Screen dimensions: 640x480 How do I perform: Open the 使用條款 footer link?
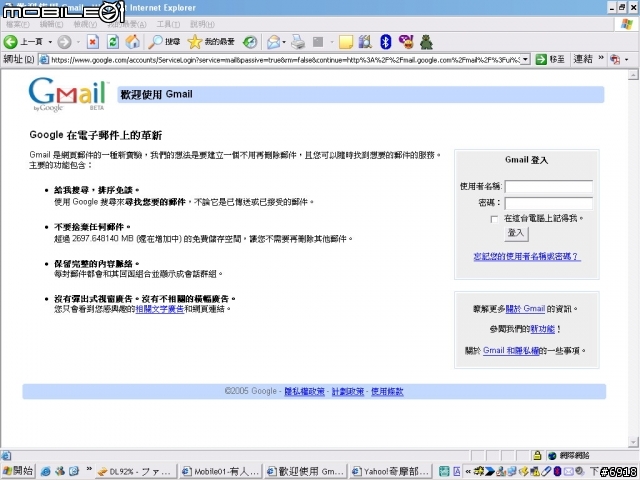tap(387, 391)
